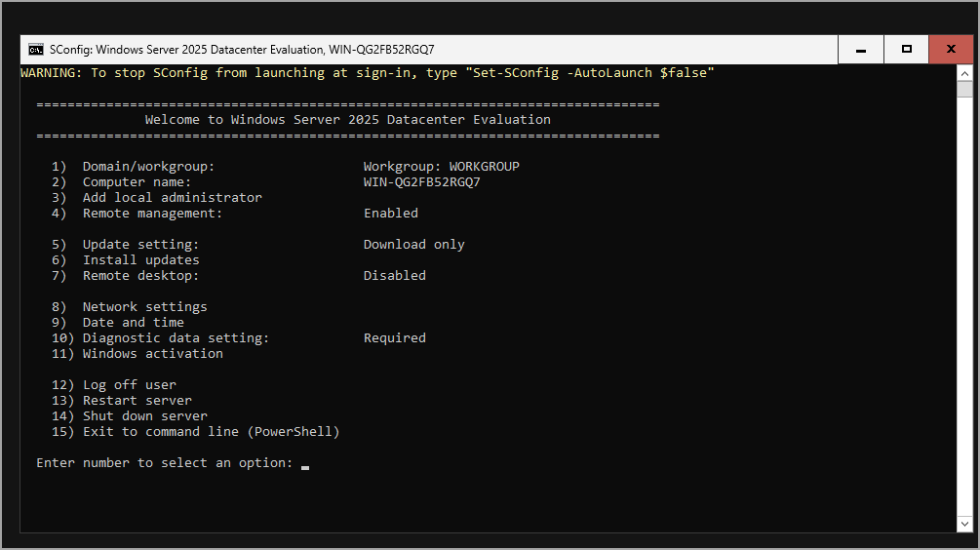Minimize the SConfig window
980x550 pixels.
click(861, 50)
